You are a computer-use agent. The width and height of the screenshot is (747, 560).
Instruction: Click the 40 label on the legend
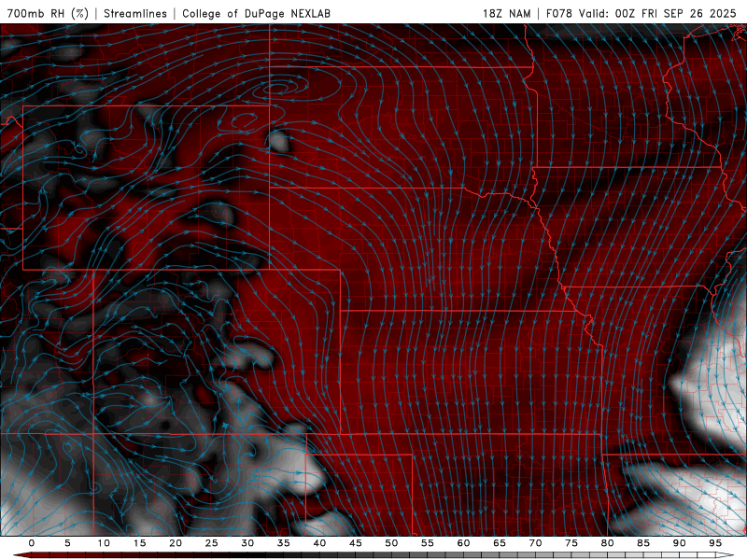pyautogui.click(x=319, y=543)
